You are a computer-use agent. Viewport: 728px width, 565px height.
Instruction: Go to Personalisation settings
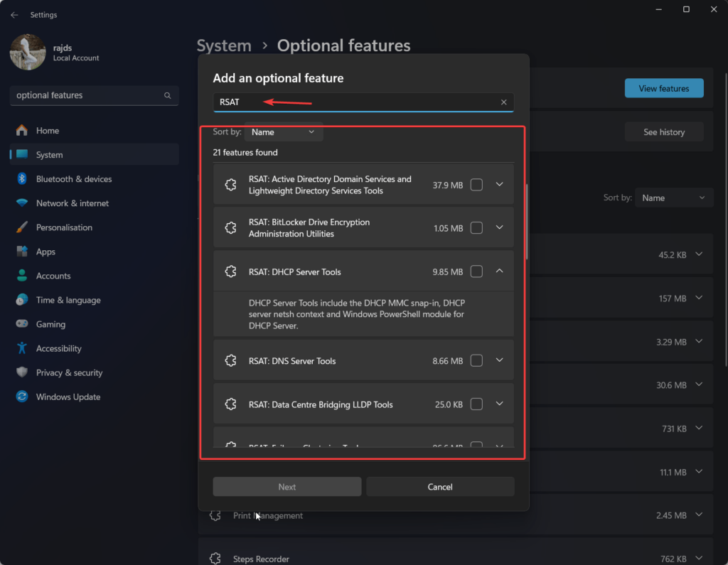(95, 227)
